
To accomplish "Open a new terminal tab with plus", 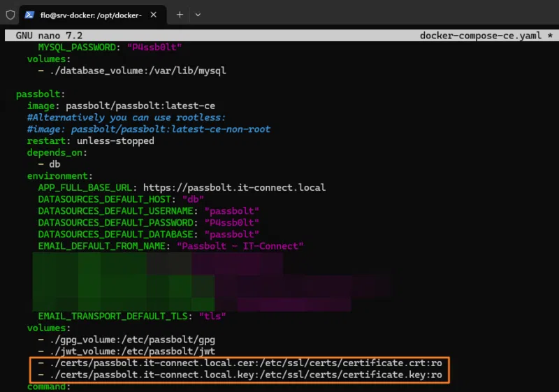I will coord(180,15).
